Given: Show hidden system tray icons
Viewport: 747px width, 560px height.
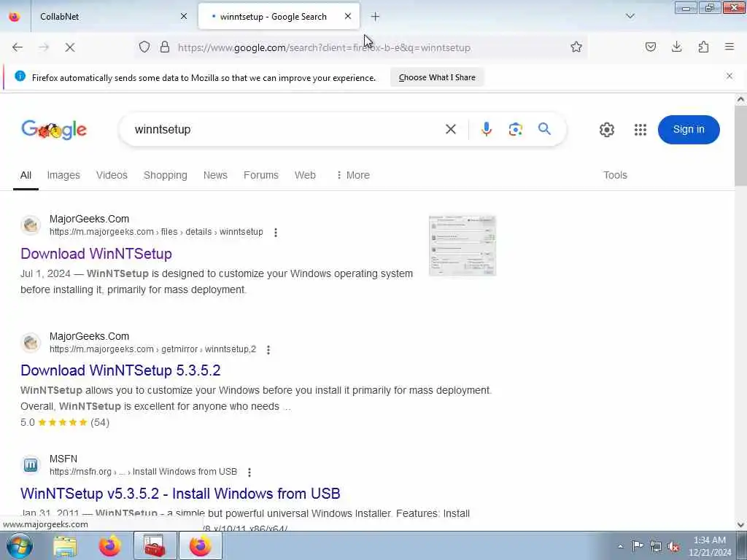Looking at the screenshot, I should click(x=620, y=546).
